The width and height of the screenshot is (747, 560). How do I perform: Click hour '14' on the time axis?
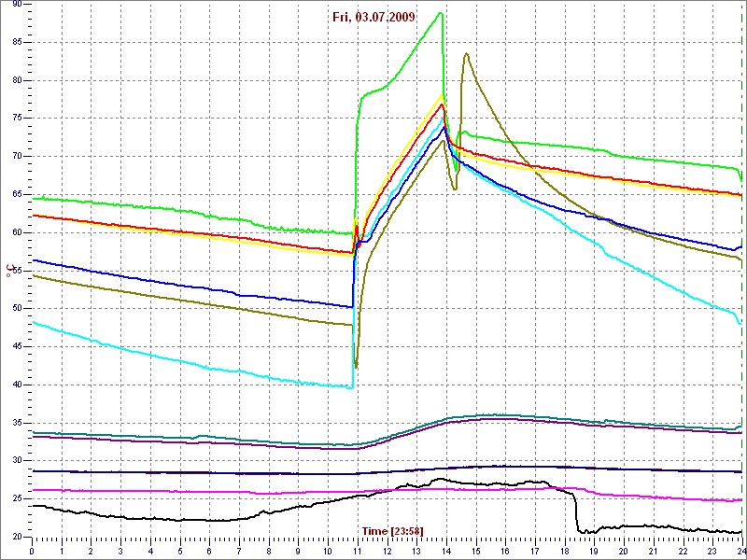coord(446,550)
